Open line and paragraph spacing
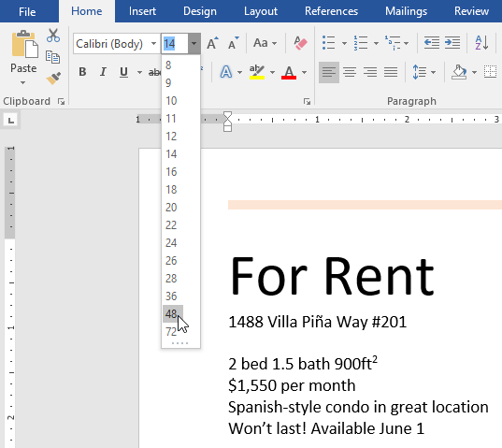 click(x=420, y=72)
